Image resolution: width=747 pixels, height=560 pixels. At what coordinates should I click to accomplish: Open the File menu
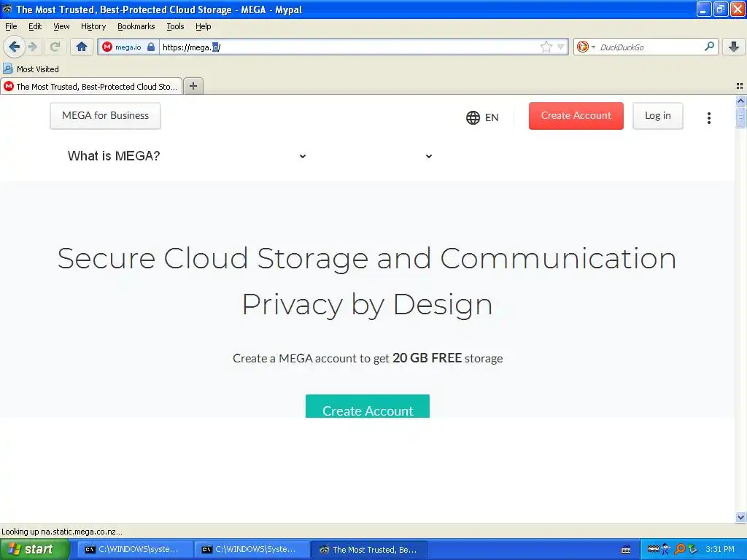tap(11, 26)
